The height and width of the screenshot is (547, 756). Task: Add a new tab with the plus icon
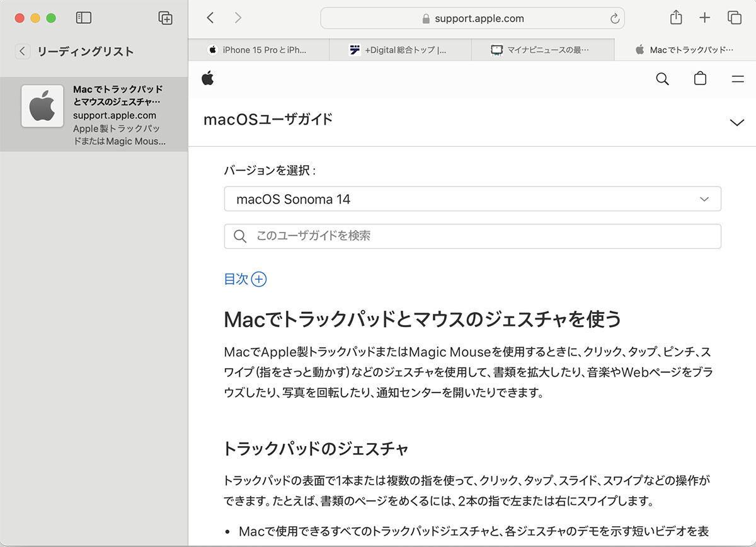705,18
